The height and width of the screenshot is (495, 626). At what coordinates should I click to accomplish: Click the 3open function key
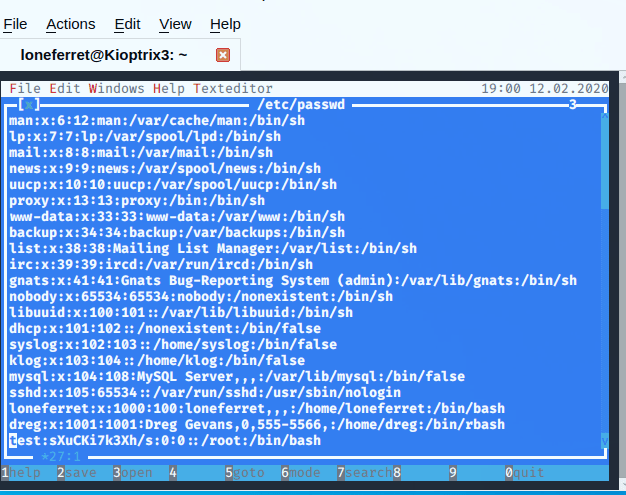133,473
